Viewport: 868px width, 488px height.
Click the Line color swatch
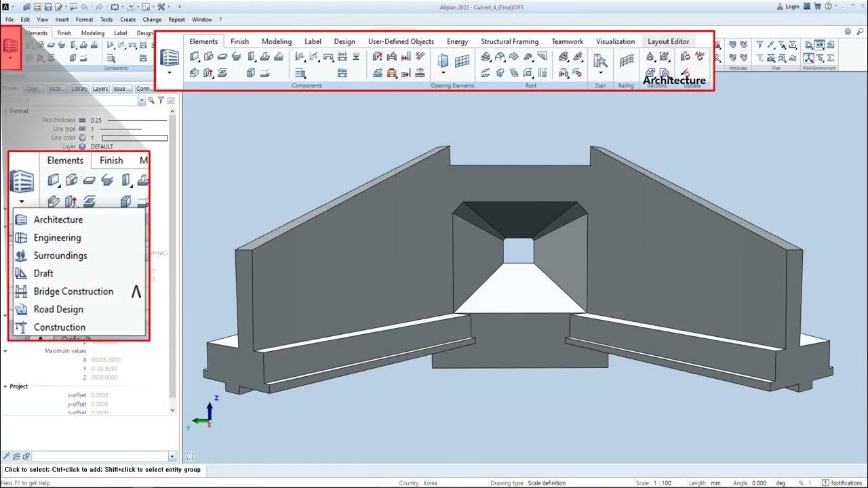(x=134, y=138)
